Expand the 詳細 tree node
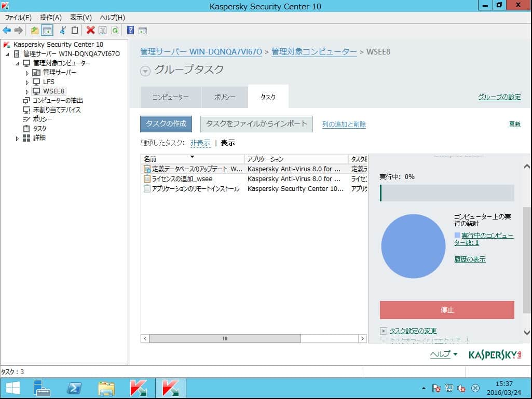 click(17, 139)
